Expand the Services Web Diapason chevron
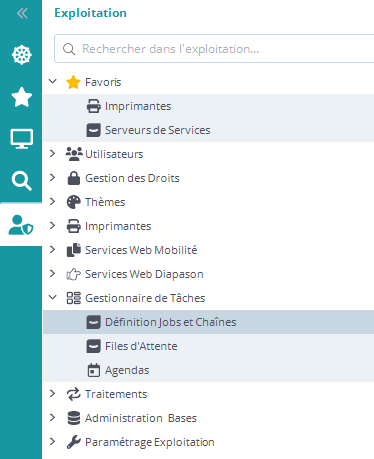 click(52, 273)
